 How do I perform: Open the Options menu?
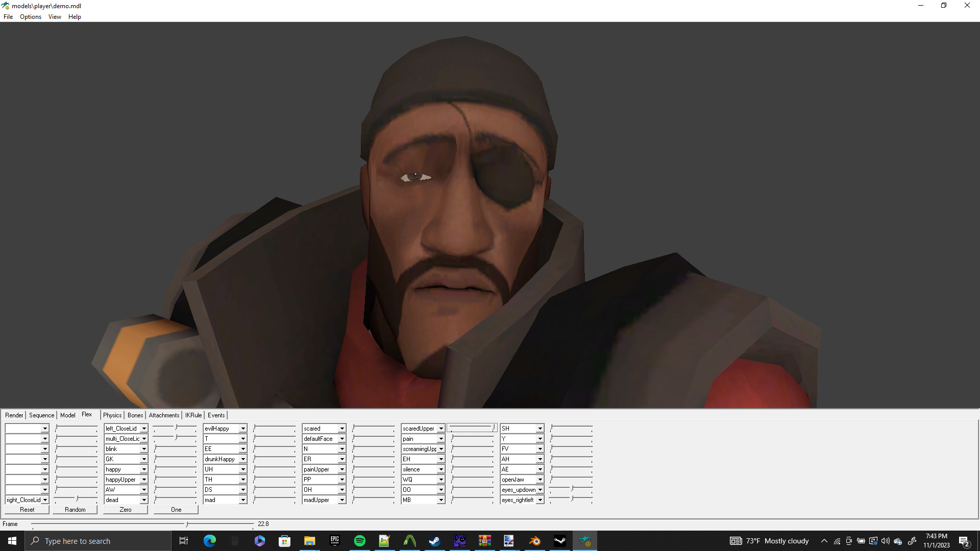click(30, 16)
